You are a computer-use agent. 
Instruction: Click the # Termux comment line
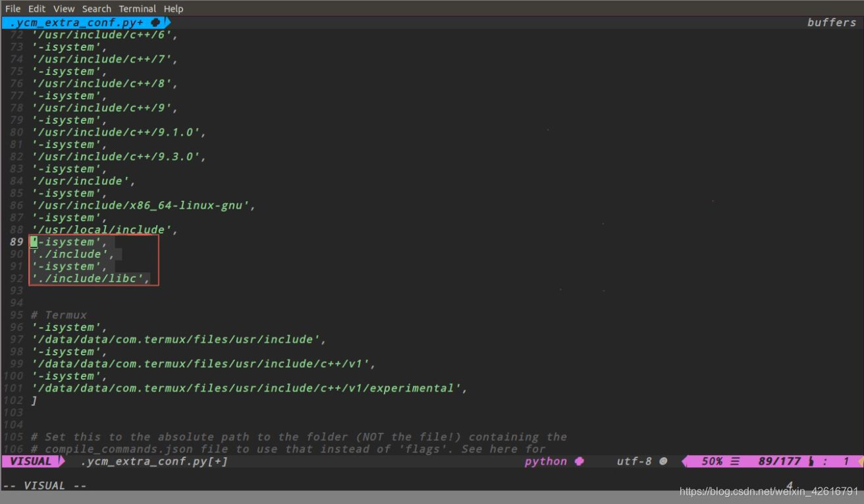(59, 315)
